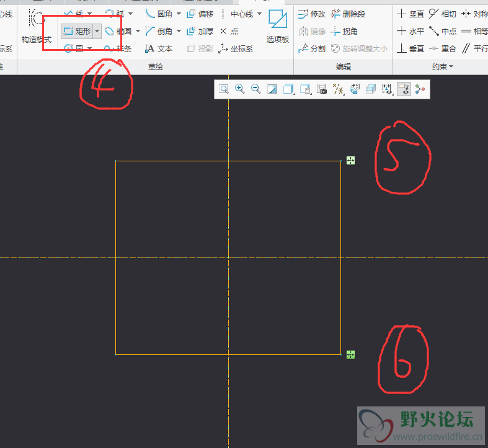488x448 pixels.
Task: Expand the Arc (弧) dropdown arrow
Action: (130, 14)
